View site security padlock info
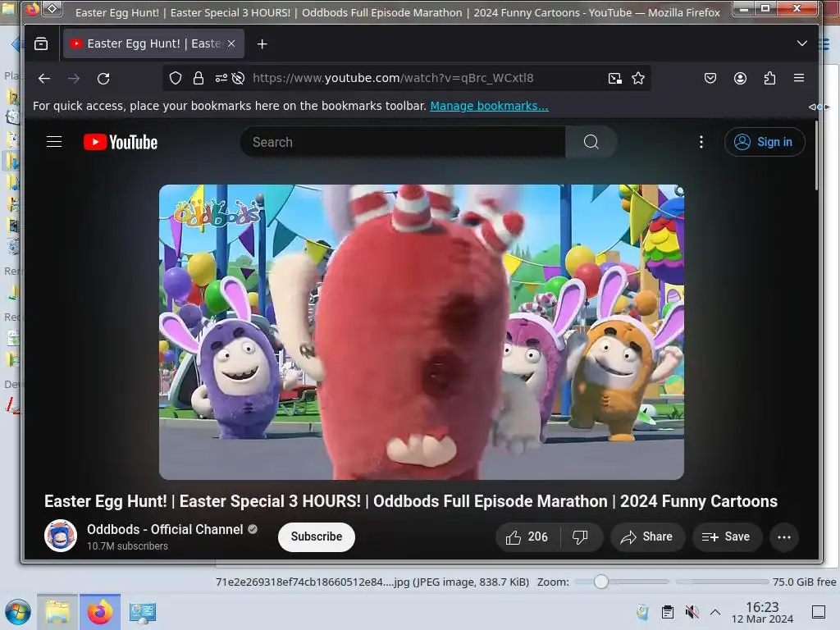 point(199,78)
